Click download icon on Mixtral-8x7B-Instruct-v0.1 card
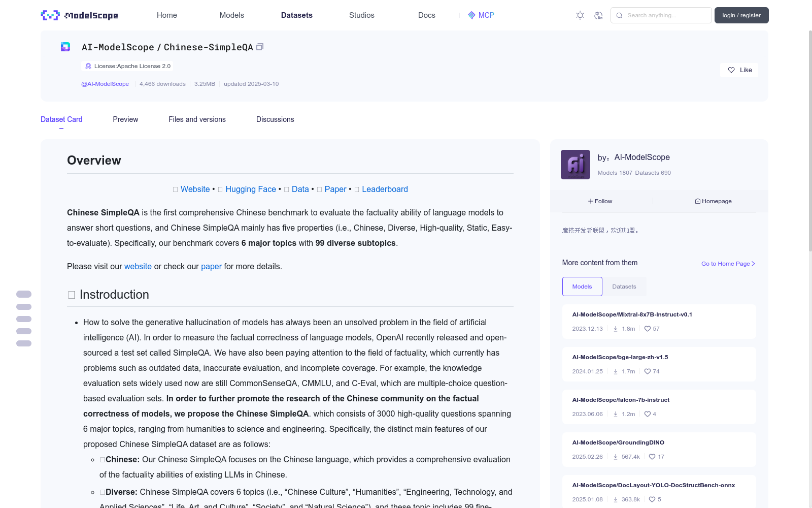The height and width of the screenshot is (508, 812). point(616,329)
